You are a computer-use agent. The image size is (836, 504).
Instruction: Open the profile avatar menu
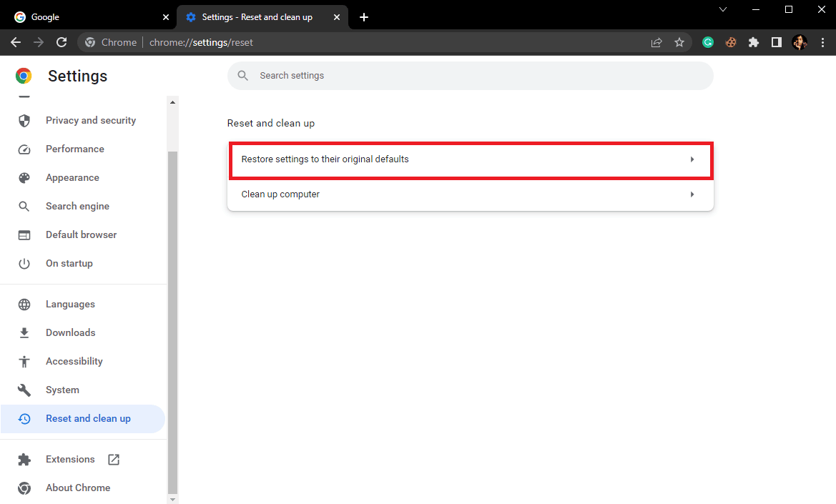(x=800, y=42)
